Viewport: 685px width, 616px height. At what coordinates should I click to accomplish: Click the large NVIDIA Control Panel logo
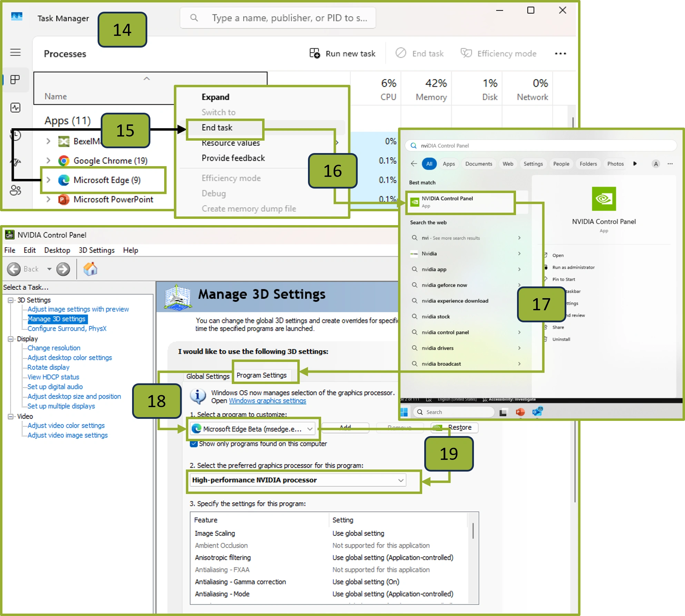[x=604, y=199]
